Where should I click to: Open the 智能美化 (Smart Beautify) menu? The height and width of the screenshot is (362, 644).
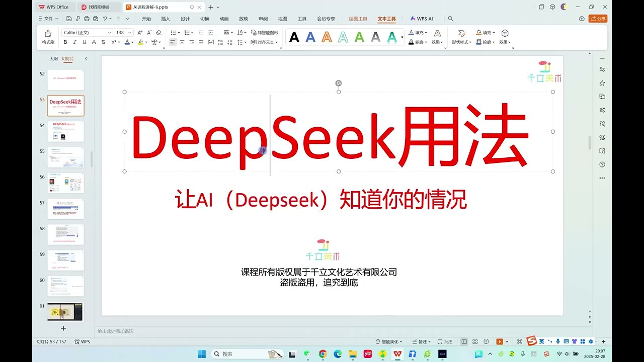(390, 341)
